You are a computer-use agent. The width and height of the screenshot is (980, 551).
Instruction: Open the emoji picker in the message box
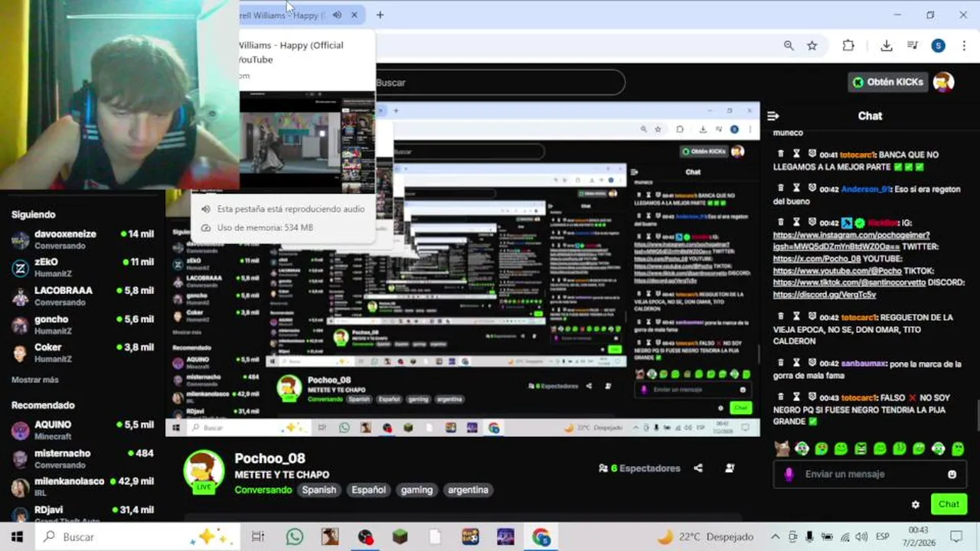click(952, 474)
